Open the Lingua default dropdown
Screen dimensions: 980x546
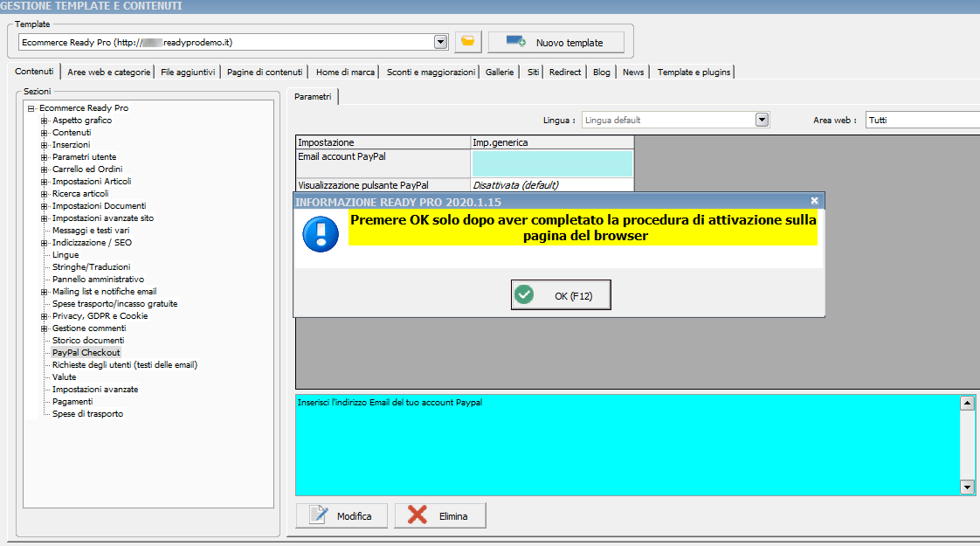tap(762, 120)
